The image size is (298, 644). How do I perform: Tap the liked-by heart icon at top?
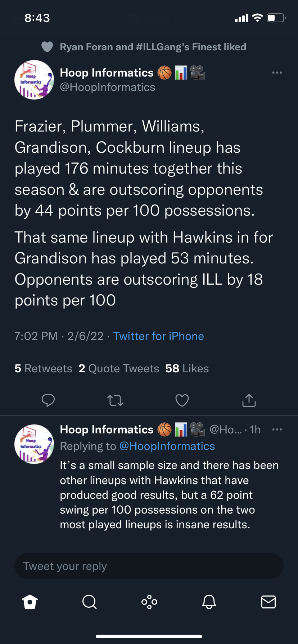(x=47, y=47)
